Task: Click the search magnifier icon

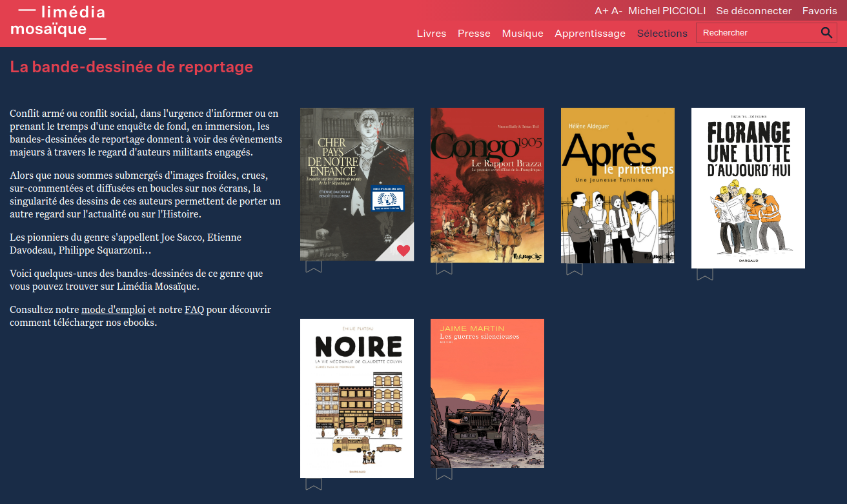Action: [x=826, y=33]
